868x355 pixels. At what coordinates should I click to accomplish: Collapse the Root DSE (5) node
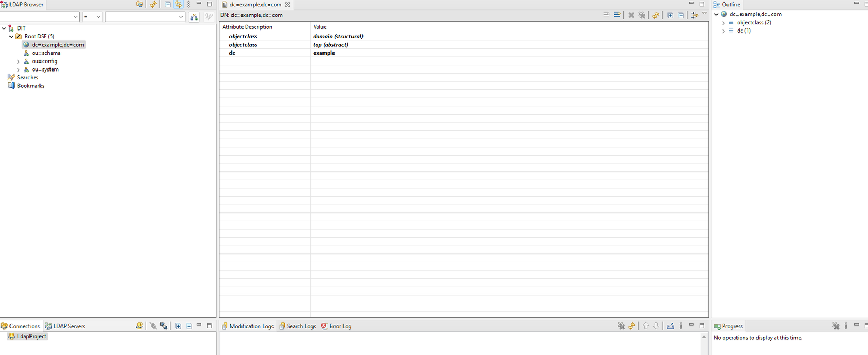pyautogui.click(x=11, y=37)
